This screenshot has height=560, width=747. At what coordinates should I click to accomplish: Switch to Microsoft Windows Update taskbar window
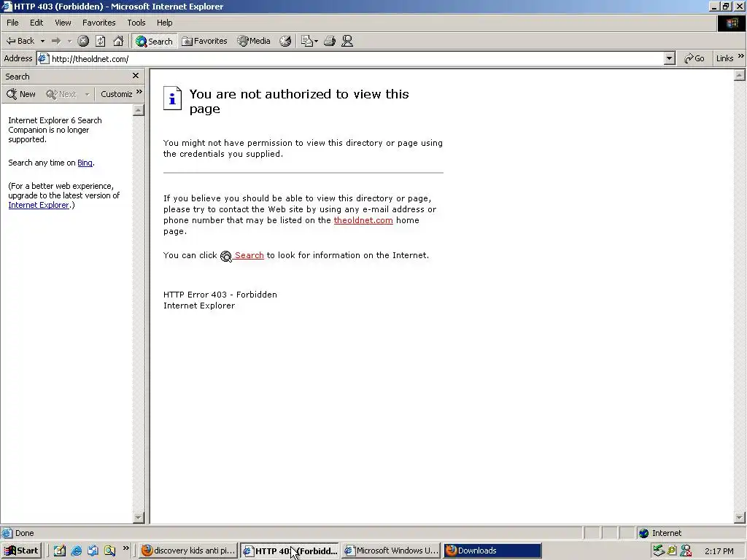click(x=391, y=551)
